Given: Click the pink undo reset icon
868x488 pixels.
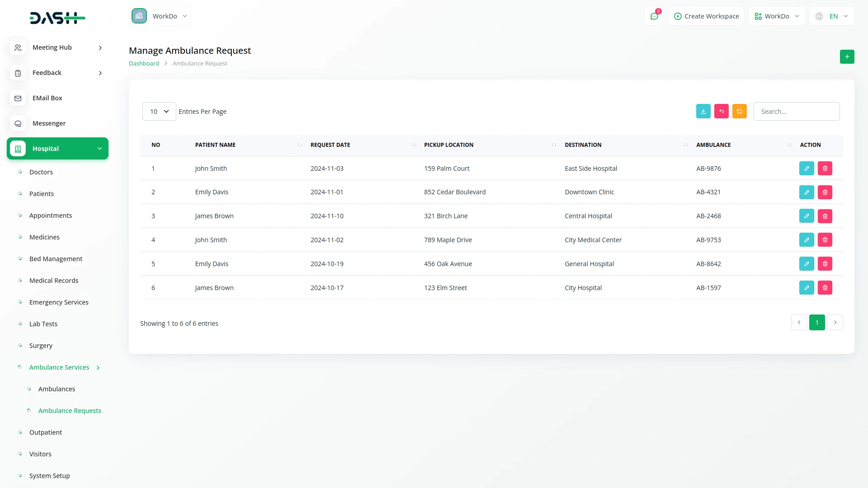Looking at the screenshot, I should (721, 112).
